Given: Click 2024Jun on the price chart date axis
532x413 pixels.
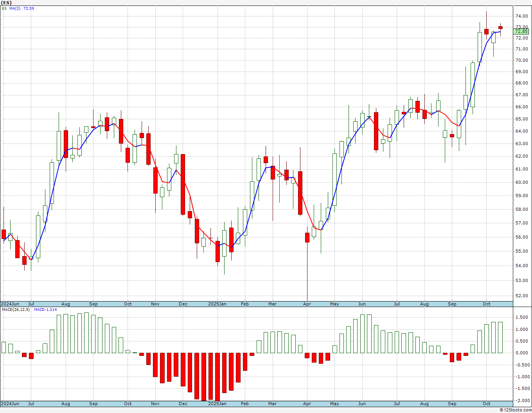Looking at the screenshot, I should [x=10, y=304].
